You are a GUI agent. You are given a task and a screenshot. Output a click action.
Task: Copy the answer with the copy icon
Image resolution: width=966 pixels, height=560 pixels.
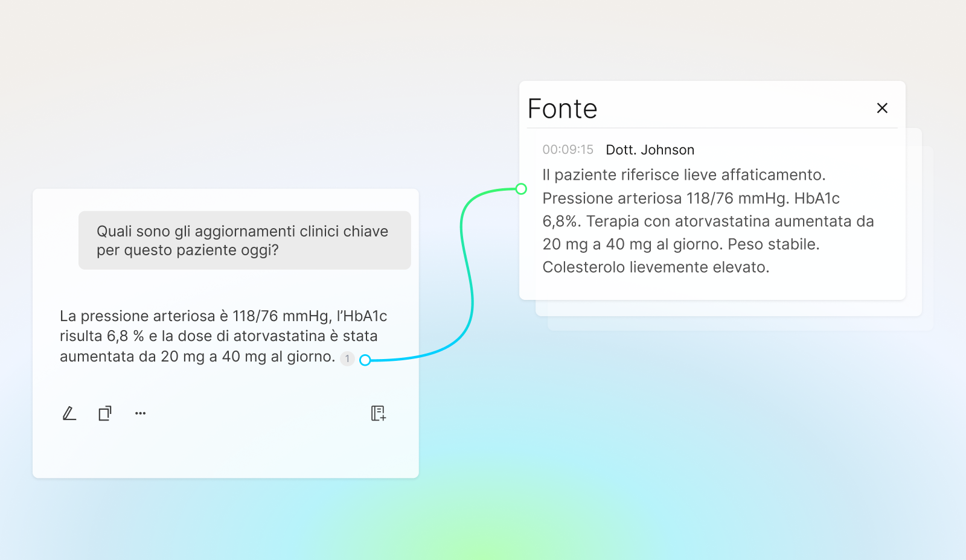point(105,413)
